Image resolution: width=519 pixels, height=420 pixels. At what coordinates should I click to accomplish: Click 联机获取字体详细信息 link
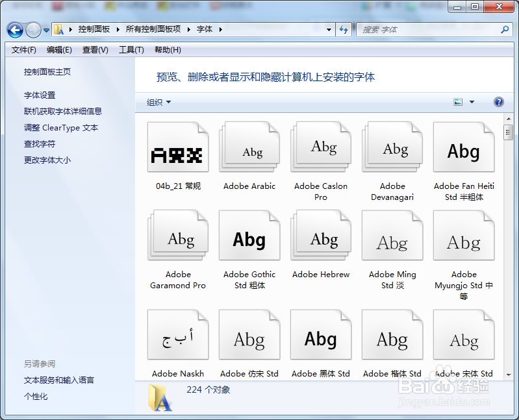coord(63,111)
